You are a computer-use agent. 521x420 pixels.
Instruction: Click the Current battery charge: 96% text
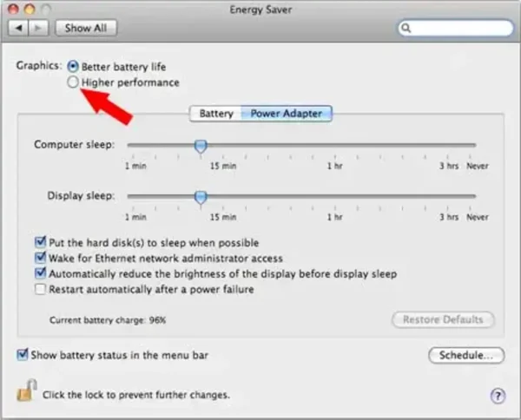coord(108,320)
